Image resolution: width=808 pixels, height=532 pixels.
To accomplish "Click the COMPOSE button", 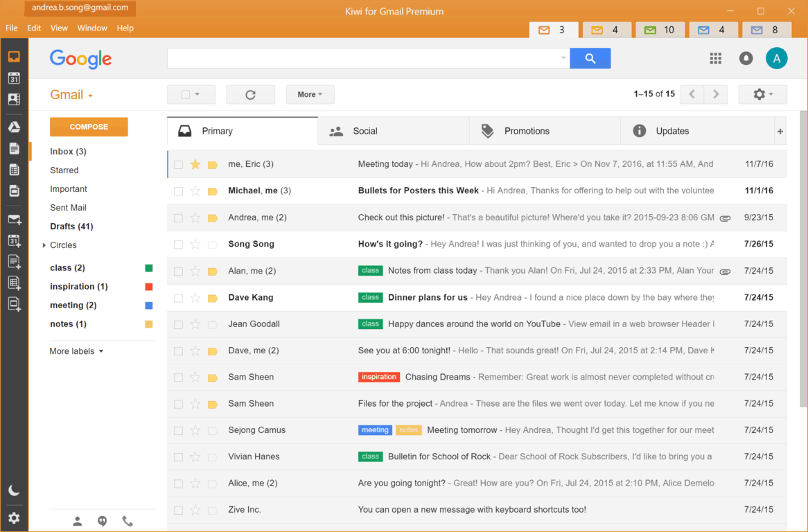I will click(x=89, y=127).
